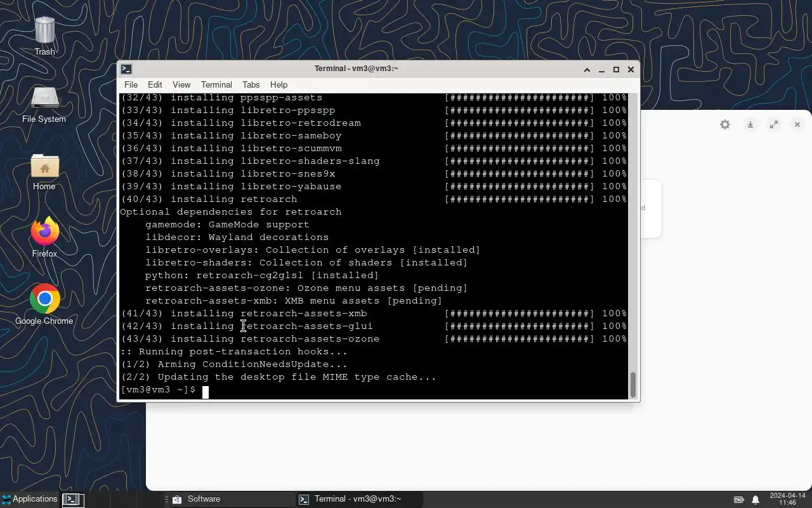Open the terminal File menu
This screenshot has height=508, width=812.
(x=131, y=84)
